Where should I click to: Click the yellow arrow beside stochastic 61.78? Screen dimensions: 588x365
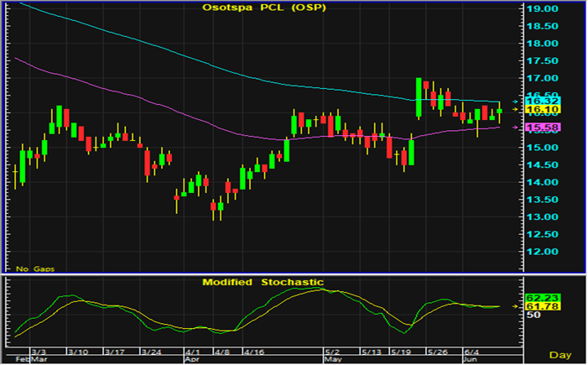coord(516,306)
